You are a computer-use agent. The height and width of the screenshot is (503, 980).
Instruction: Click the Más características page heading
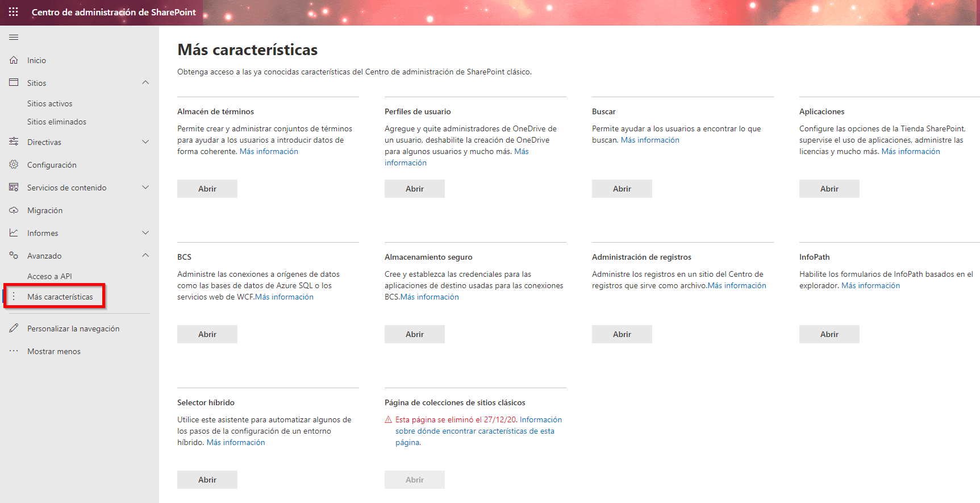click(x=248, y=49)
